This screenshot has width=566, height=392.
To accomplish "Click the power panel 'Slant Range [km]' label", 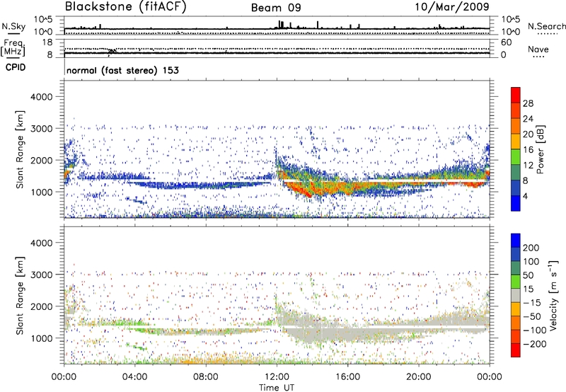I will [20, 149].
